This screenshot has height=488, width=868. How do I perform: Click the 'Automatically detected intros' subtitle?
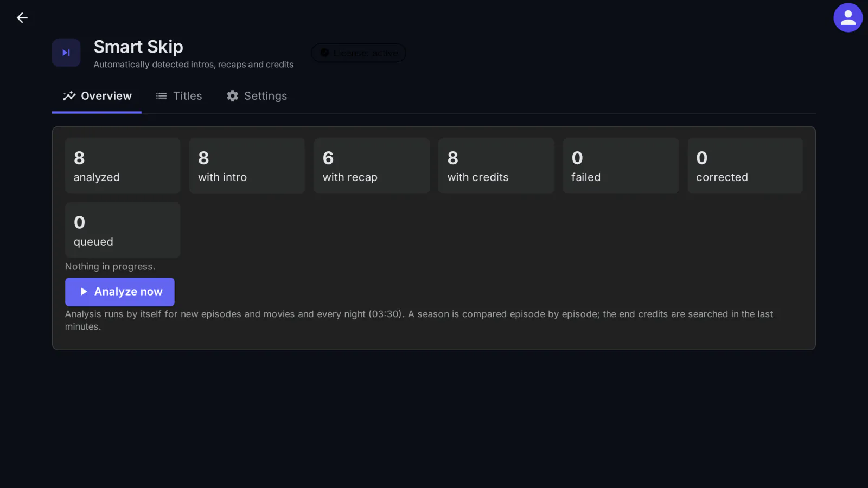click(193, 65)
